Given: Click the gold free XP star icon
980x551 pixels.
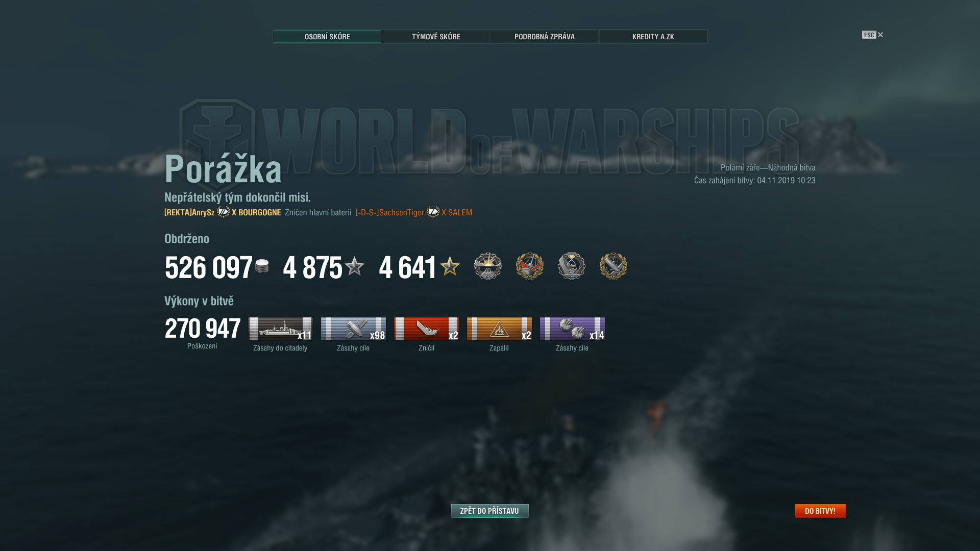Looking at the screenshot, I should 450,266.
